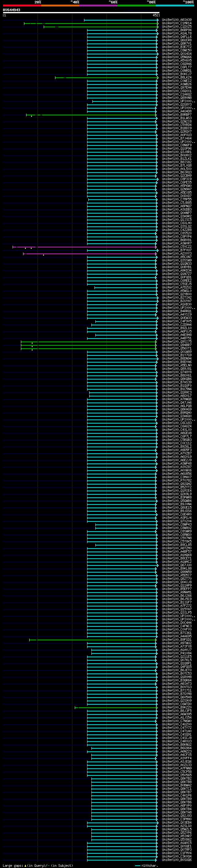This screenshot has width=197, height=868.
Task: Click the UniRef100_B9RBP7 label
Action: pos(176,115)
